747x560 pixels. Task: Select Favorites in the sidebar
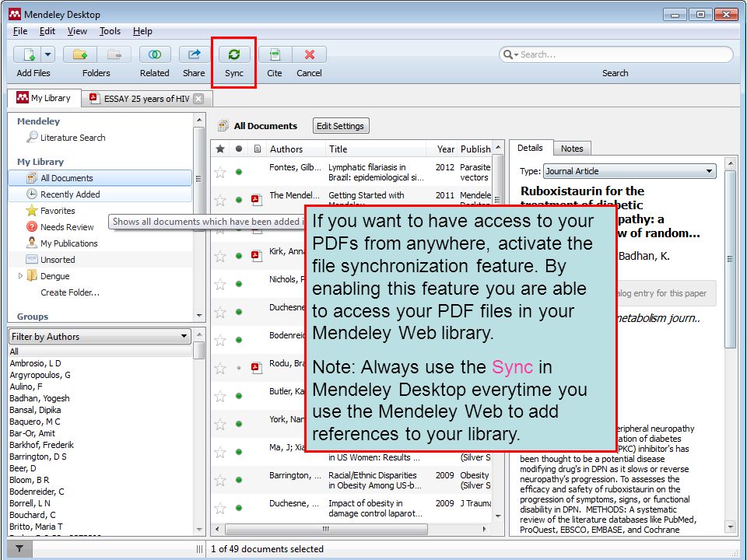(57, 211)
